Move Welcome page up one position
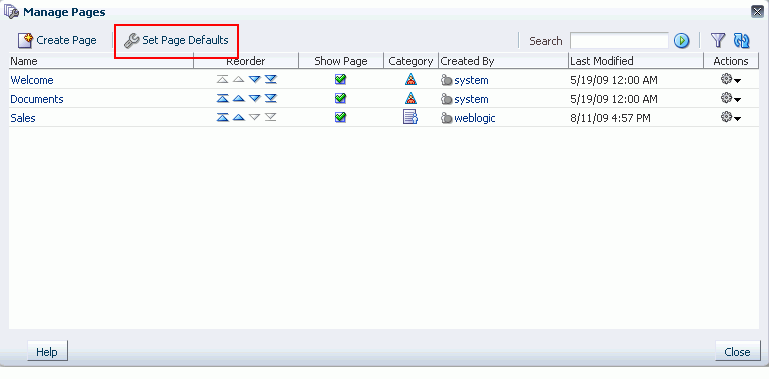Viewport: 769px width, 379px height. [238, 79]
